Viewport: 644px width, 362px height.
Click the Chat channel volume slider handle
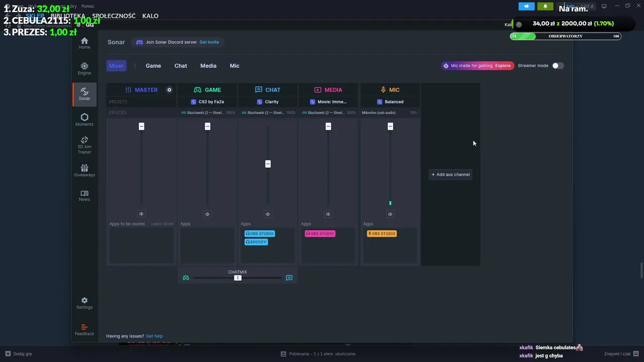[x=268, y=164]
